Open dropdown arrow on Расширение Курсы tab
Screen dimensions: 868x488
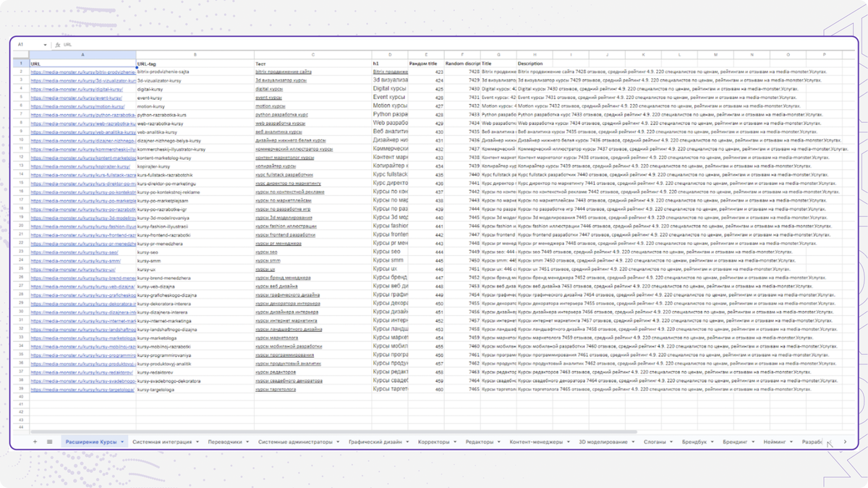click(122, 442)
